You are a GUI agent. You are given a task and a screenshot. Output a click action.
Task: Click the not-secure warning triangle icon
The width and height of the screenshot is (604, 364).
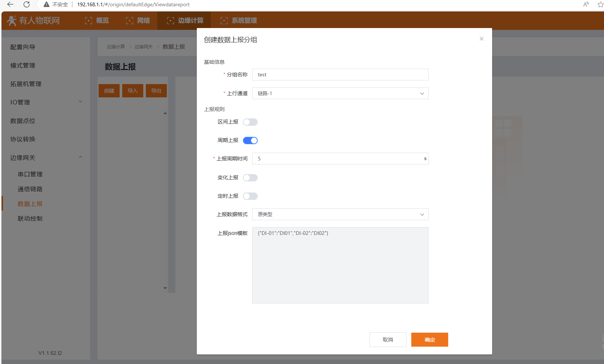tap(47, 4)
